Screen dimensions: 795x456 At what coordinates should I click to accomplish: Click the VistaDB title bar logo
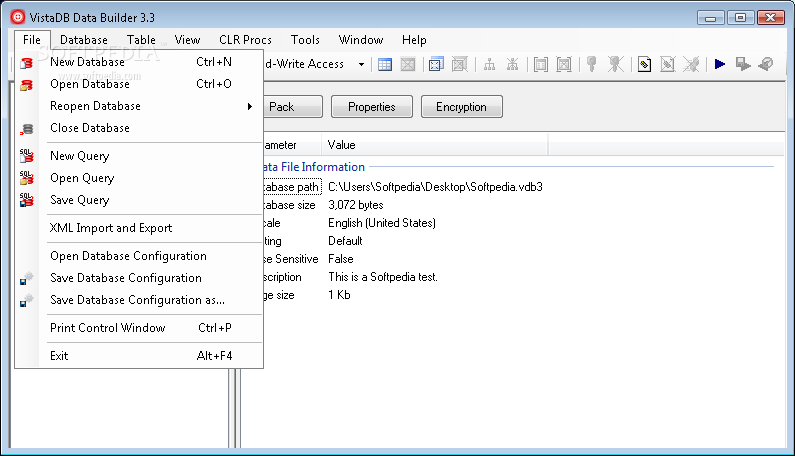click(x=18, y=17)
